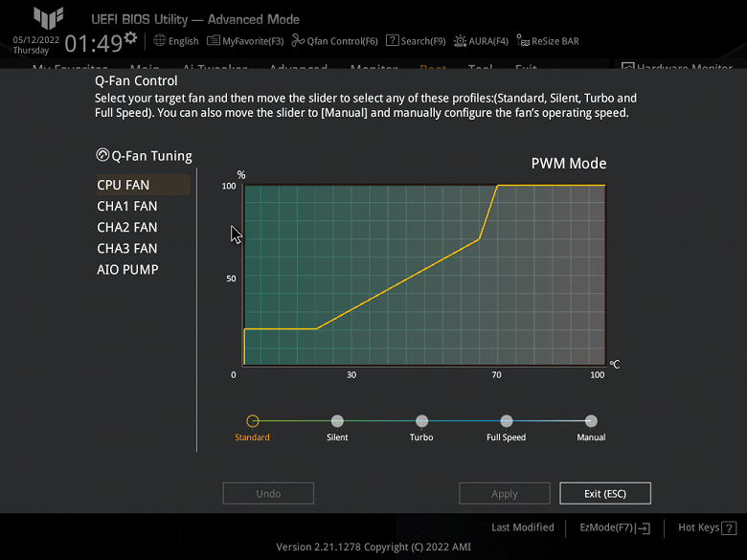Select the CPU FAN entry
The image size is (747, 560).
[144, 185]
